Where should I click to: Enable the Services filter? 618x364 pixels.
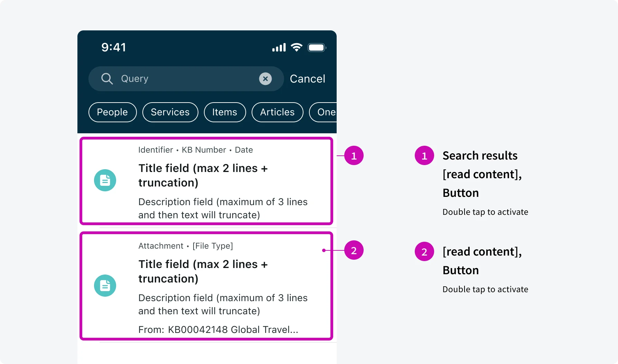(x=170, y=112)
